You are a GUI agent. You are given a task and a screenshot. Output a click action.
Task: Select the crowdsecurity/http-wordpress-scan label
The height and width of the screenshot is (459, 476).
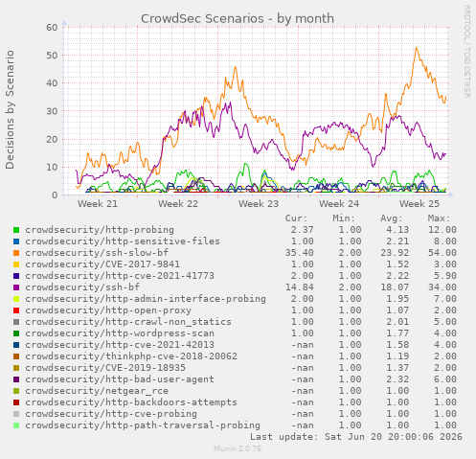point(120,333)
